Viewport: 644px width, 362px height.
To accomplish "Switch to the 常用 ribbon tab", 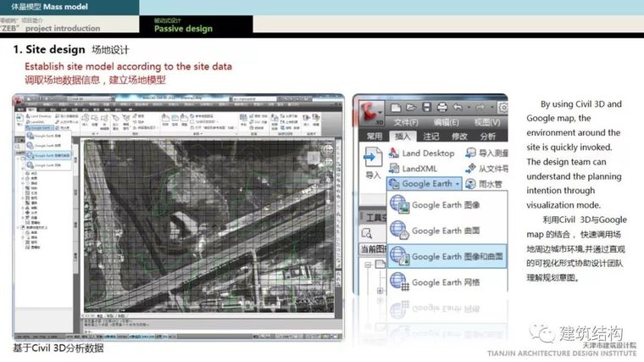I will point(375,136).
